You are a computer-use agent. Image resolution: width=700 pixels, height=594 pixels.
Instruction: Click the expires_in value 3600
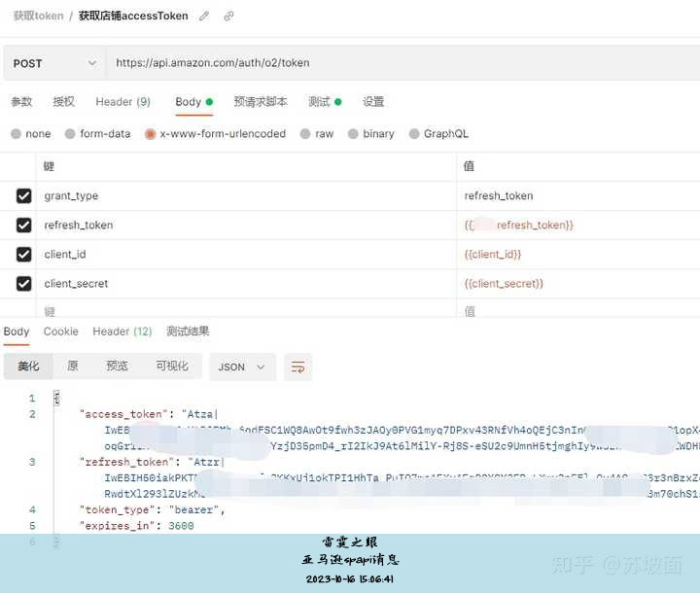coord(181,526)
